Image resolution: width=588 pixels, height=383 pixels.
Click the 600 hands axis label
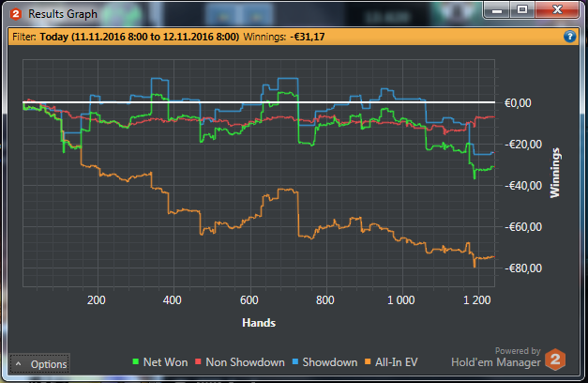coord(249,300)
